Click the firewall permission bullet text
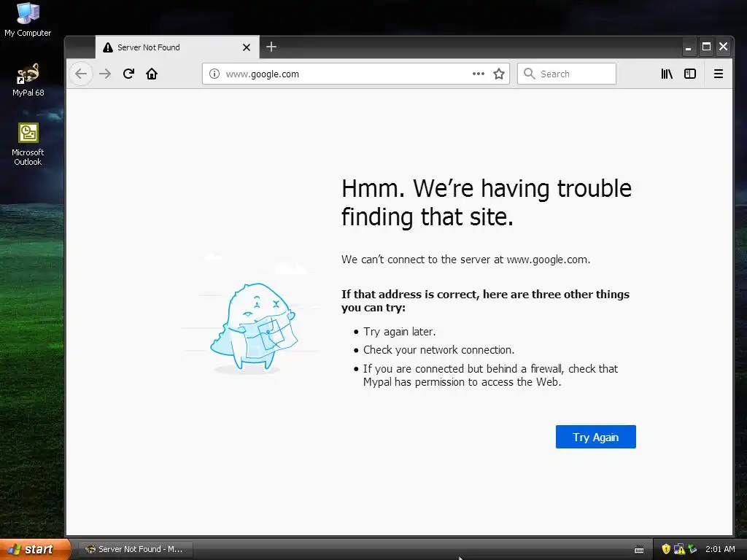Image resolution: width=747 pixels, height=560 pixels. pos(490,376)
